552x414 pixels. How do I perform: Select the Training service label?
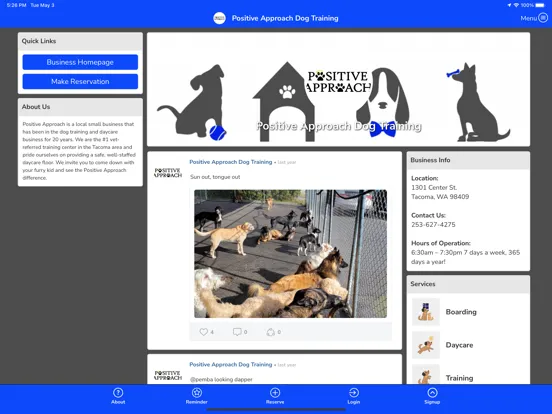click(x=459, y=378)
